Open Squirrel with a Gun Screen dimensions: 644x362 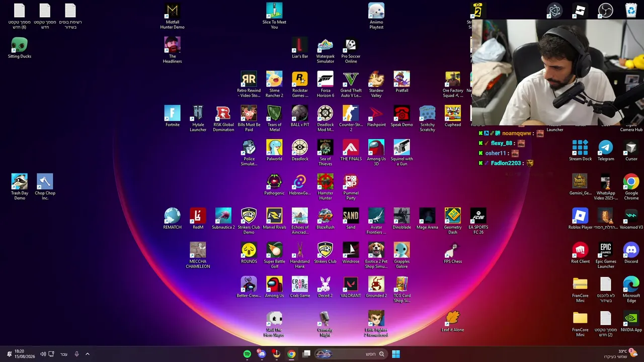click(401, 153)
